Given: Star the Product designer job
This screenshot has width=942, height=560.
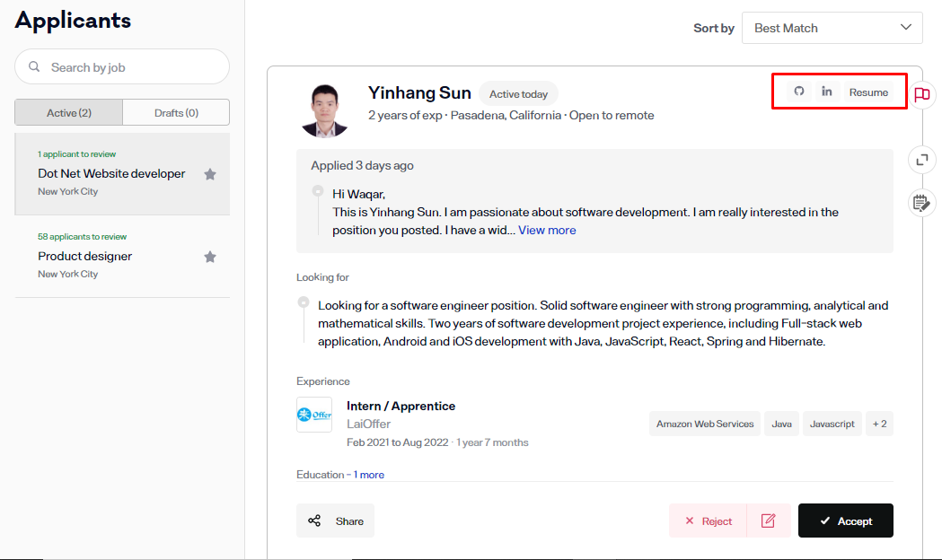Looking at the screenshot, I should pyautogui.click(x=210, y=257).
